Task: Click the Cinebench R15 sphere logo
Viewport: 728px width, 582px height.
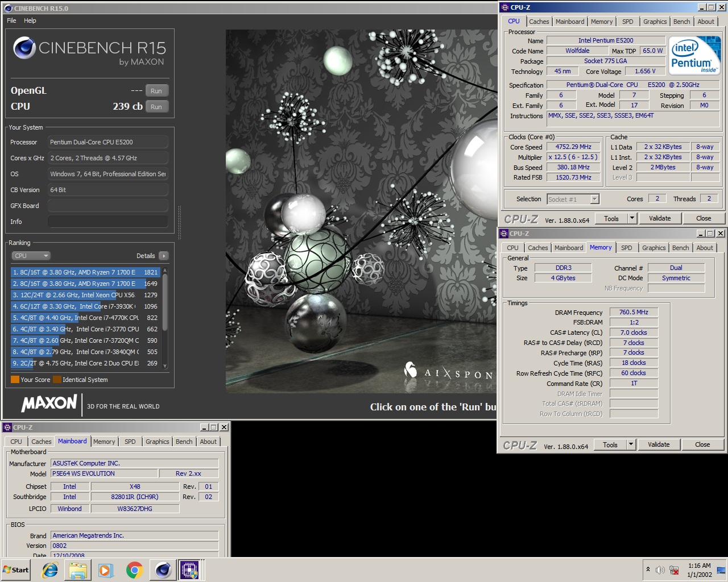Action: coord(24,48)
